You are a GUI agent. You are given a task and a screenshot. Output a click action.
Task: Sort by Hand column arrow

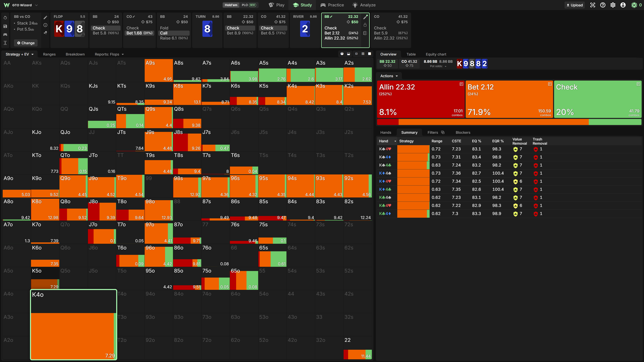[395, 141]
